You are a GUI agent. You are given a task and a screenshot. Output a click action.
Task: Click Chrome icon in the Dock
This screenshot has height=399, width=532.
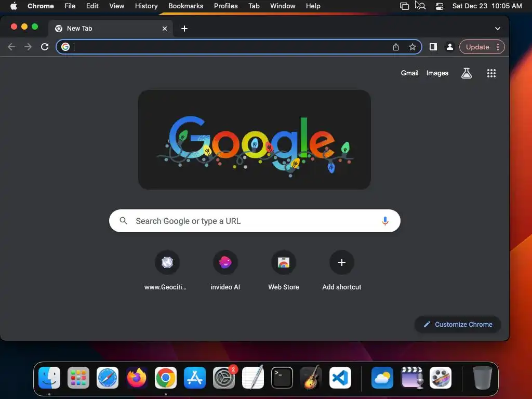[166, 378]
